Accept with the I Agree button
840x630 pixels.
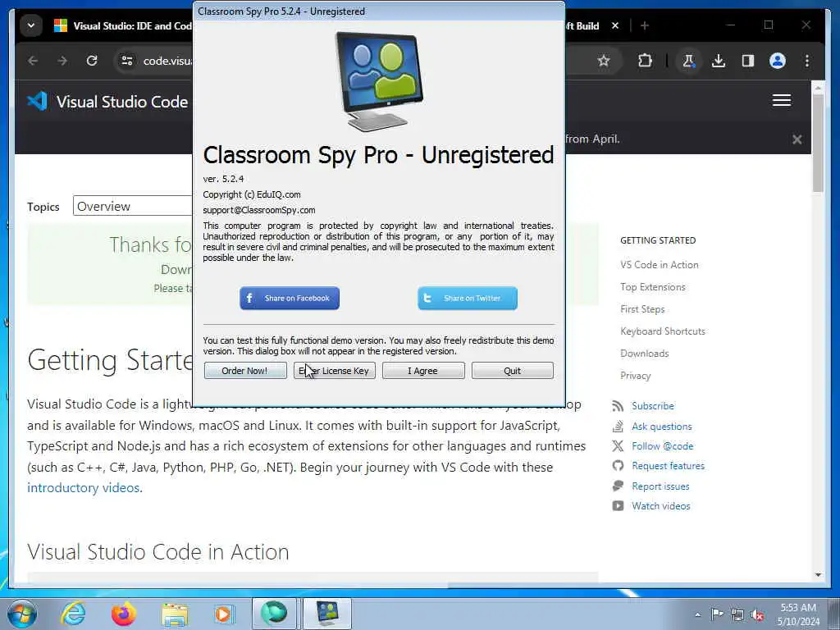coord(423,371)
